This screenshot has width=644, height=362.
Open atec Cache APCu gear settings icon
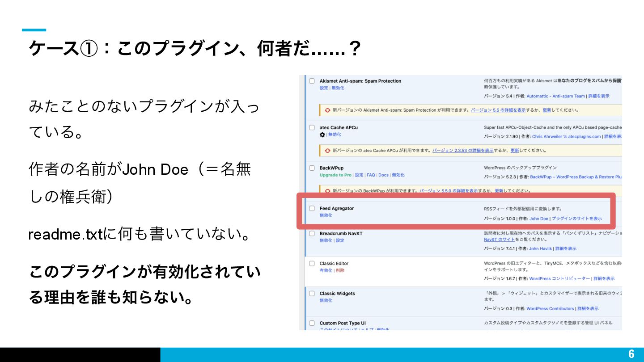(322, 135)
